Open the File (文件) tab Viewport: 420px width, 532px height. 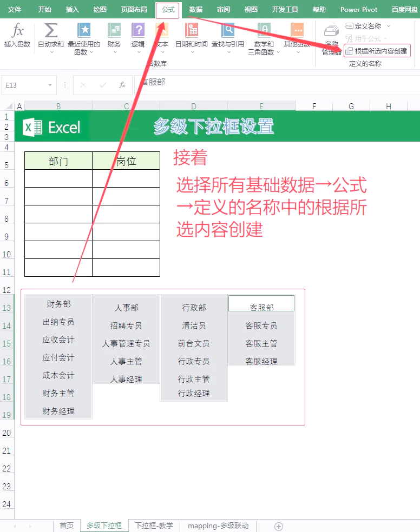[x=15, y=10]
